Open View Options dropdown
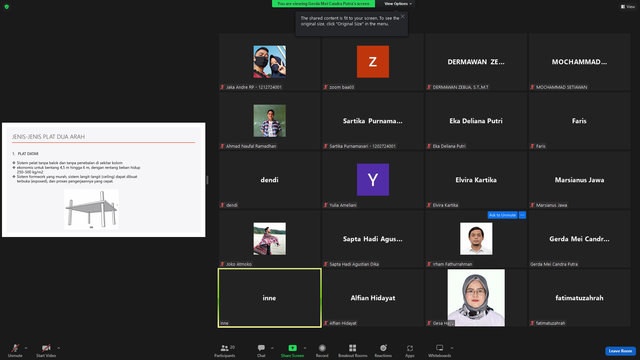Screen dimensions: 640x360 (398, 4)
